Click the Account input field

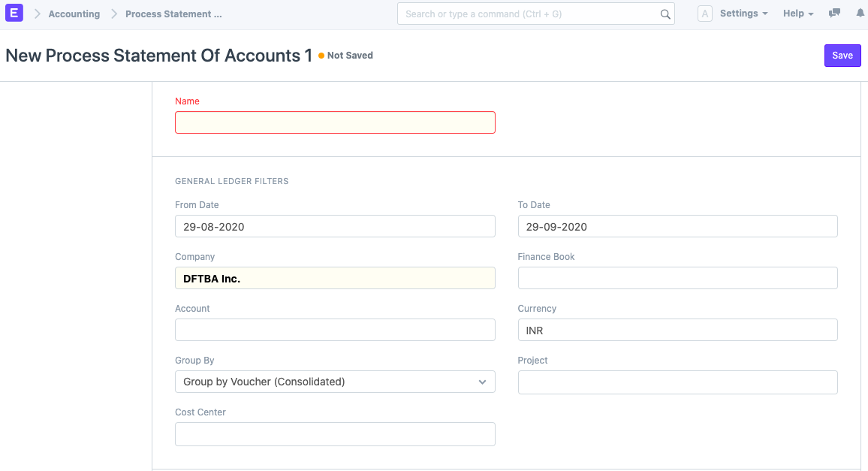tap(335, 330)
